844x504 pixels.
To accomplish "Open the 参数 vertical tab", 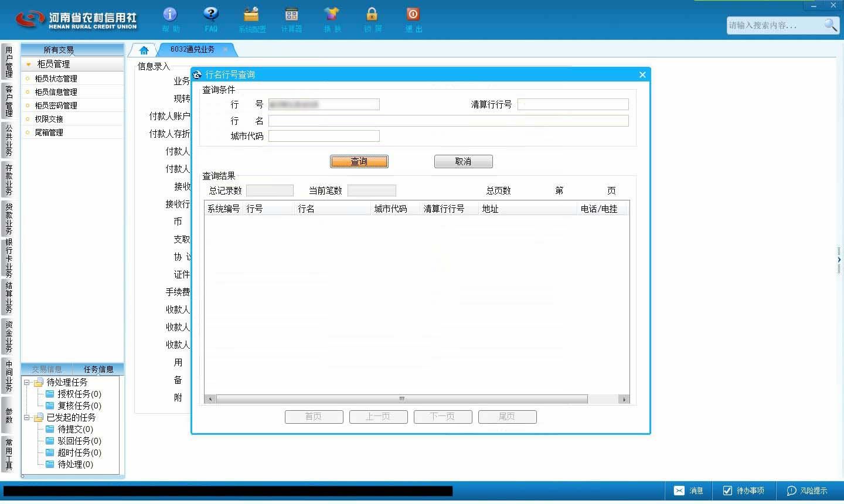I will (8, 415).
